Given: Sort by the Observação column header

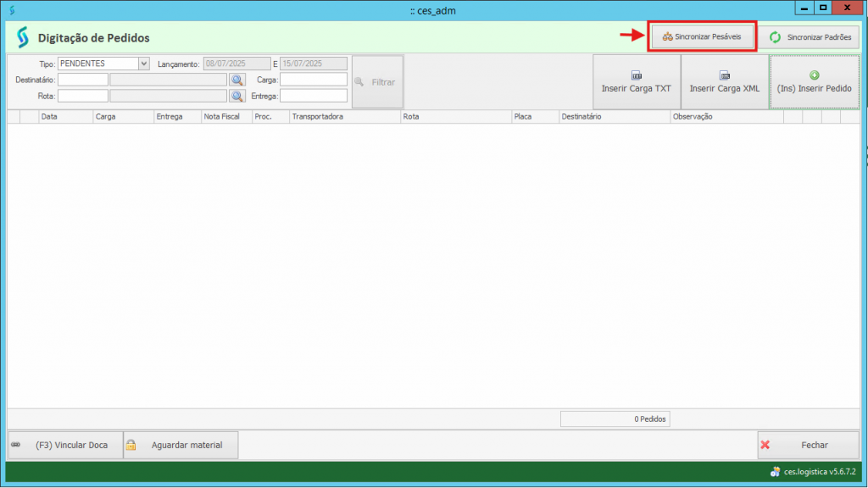Looking at the screenshot, I should click(x=726, y=117).
